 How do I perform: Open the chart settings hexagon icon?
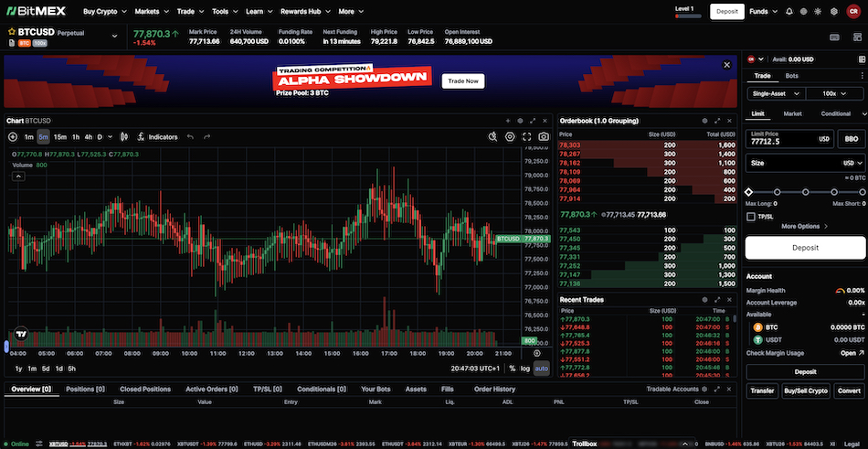point(510,137)
